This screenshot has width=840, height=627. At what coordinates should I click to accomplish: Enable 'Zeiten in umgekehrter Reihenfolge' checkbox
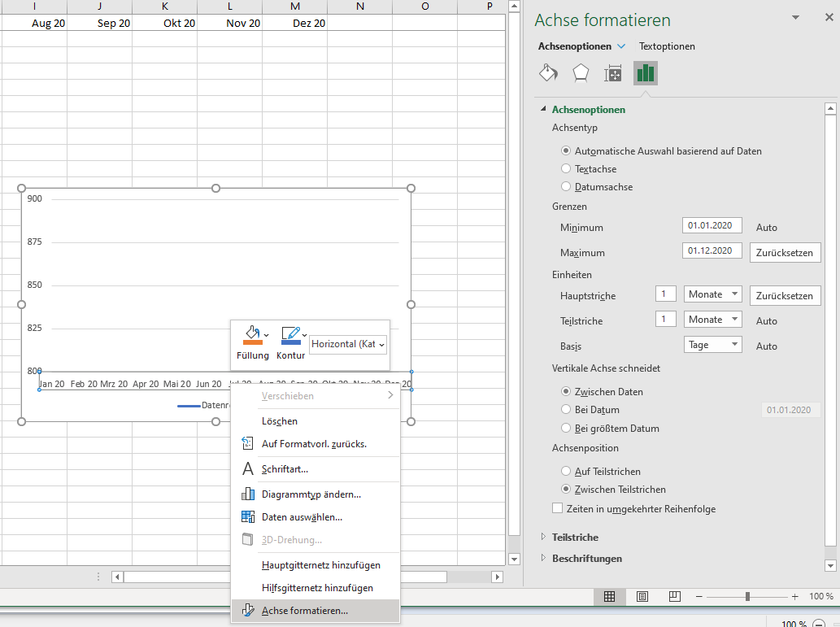point(557,508)
